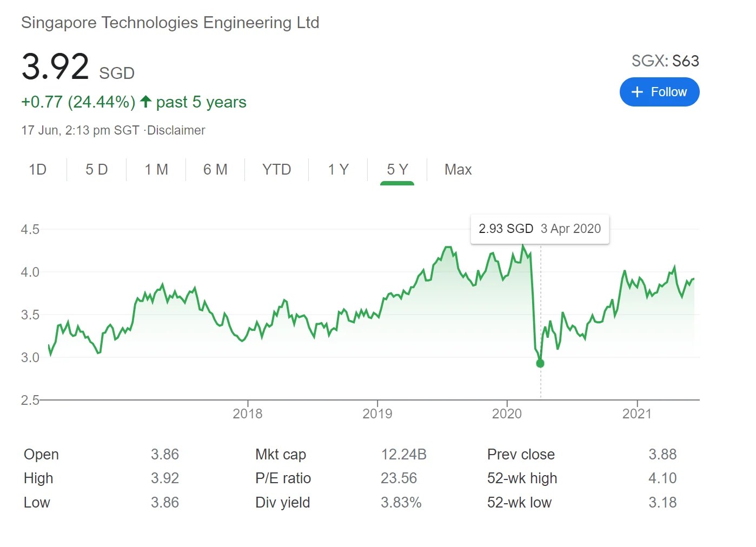This screenshot has height=547, width=756.
Task: Click the Prev close label
Action: pyautogui.click(x=521, y=455)
